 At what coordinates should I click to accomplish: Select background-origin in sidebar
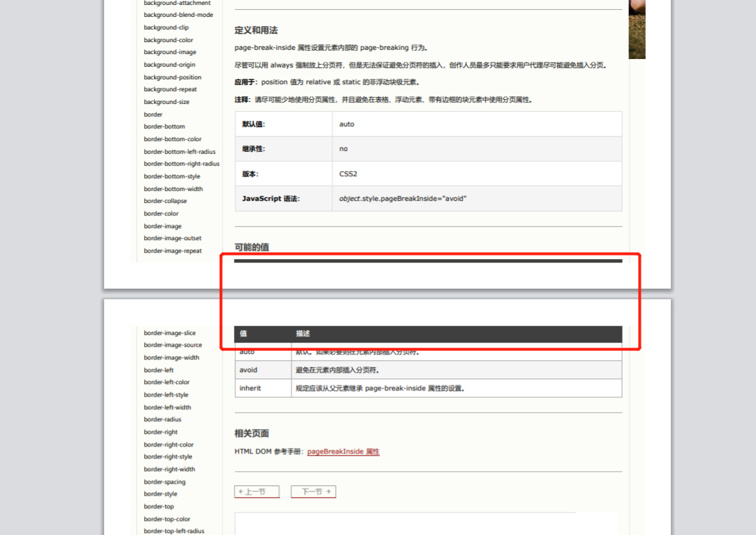coord(170,65)
